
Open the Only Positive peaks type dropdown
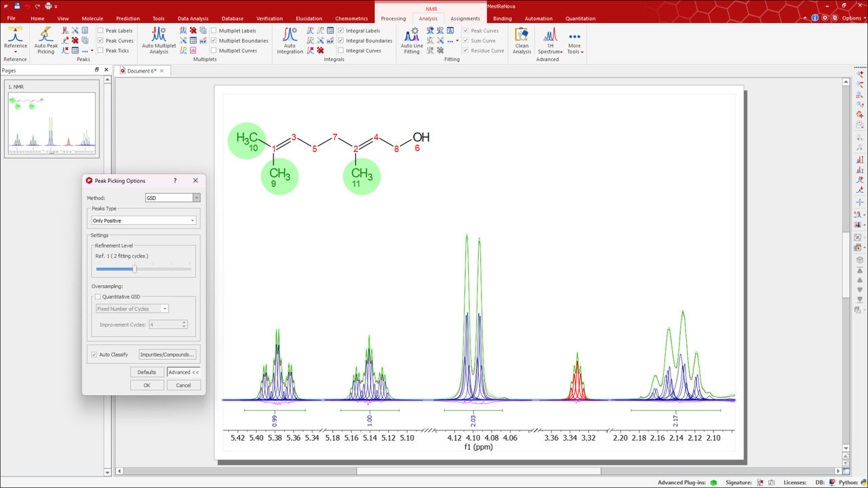click(x=144, y=220)
